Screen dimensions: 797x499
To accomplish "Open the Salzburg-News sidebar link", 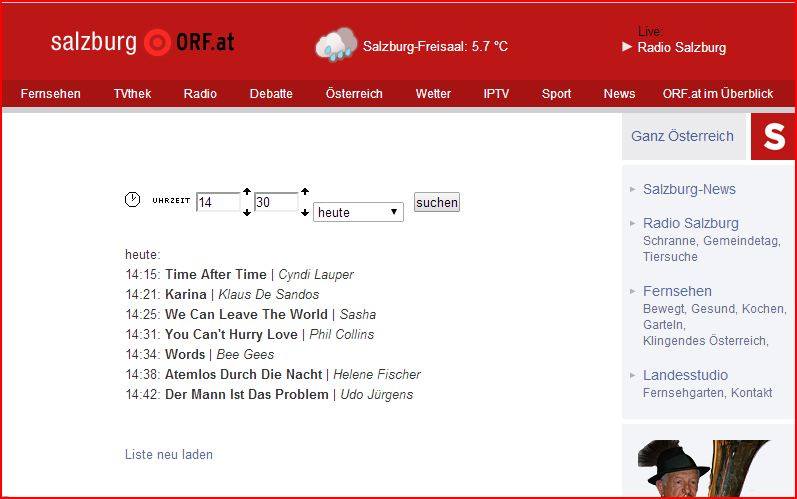I will tap(689, 189).
